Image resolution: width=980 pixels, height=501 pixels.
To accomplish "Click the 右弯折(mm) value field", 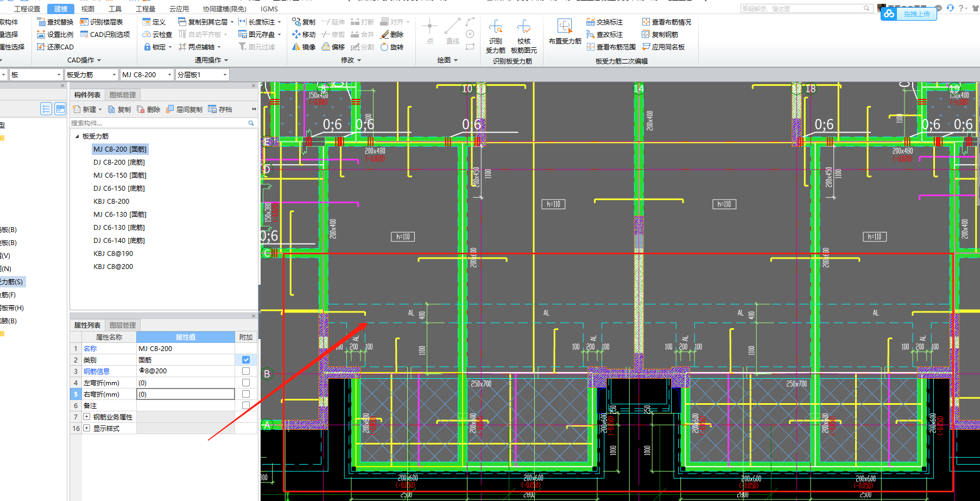I will pos(185,394).
